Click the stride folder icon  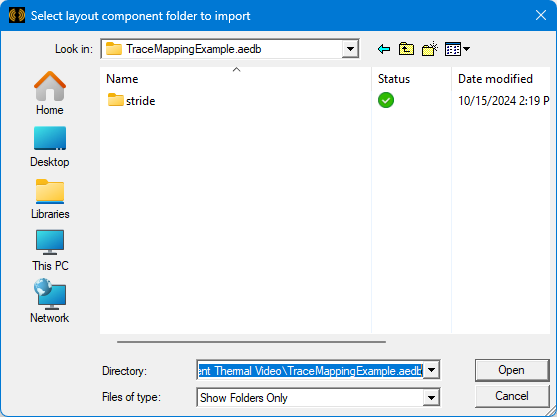[x=115, y=100]
